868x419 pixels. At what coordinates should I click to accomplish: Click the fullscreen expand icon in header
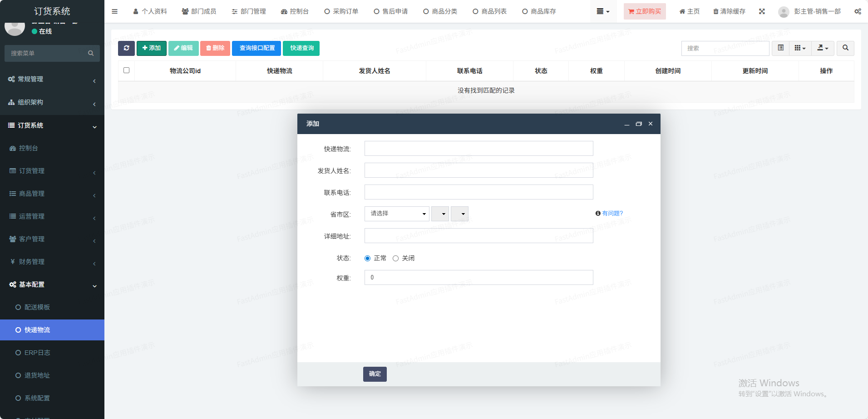tap(762, 11)
